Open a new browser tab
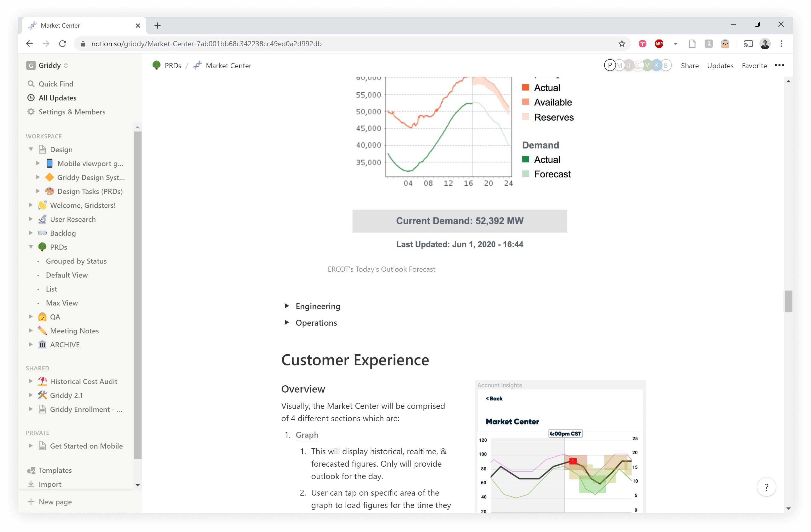Image resolution: width=811 pixels, height=532 pixels. 158,26
